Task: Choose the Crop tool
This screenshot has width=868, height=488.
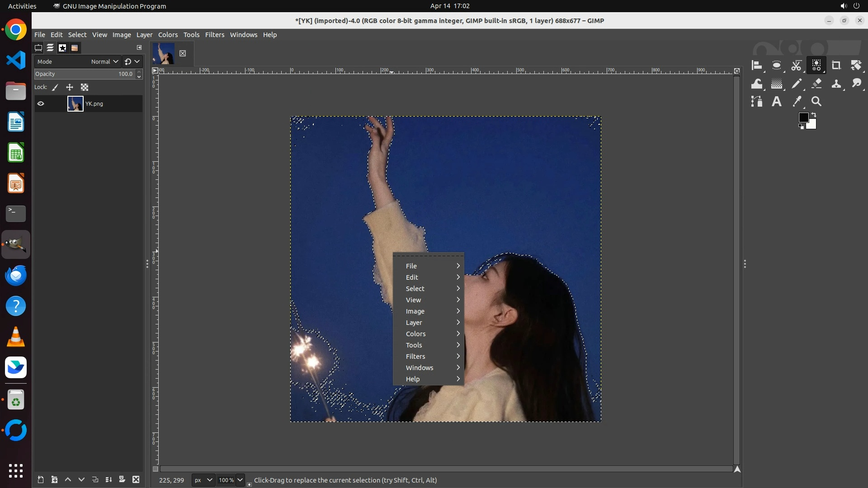Action: (x=836, y=66)
